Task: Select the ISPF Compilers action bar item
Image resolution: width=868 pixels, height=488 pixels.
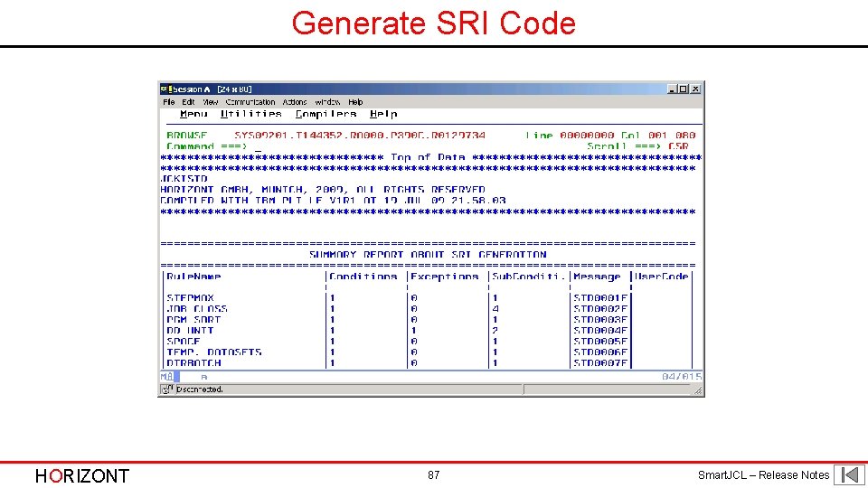Action: pyautogui.click(x=326, y=114)
